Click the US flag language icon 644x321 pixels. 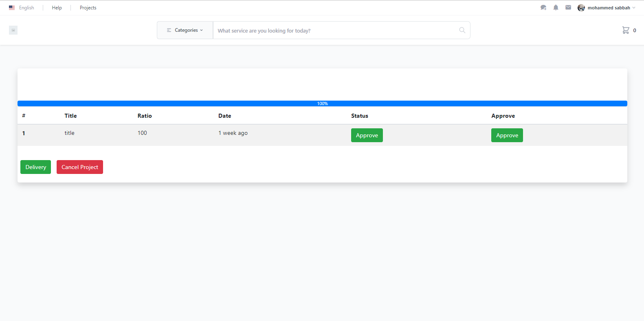[12, 8]
